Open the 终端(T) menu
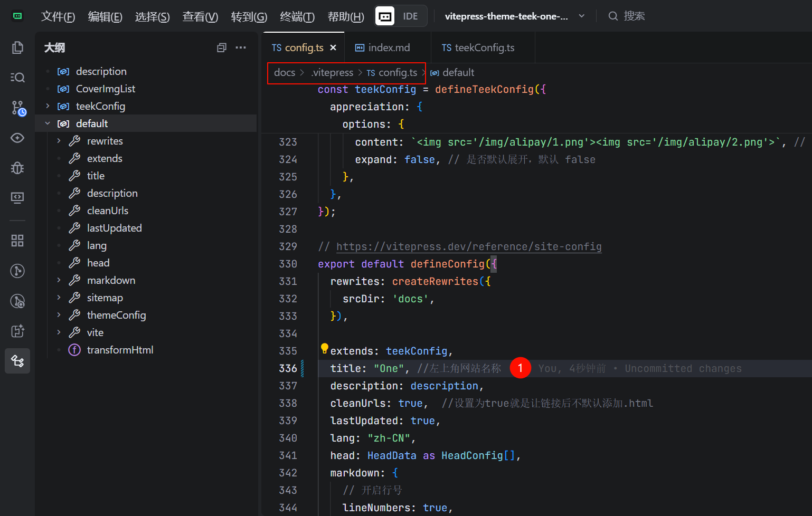 (x=297, y=16)
